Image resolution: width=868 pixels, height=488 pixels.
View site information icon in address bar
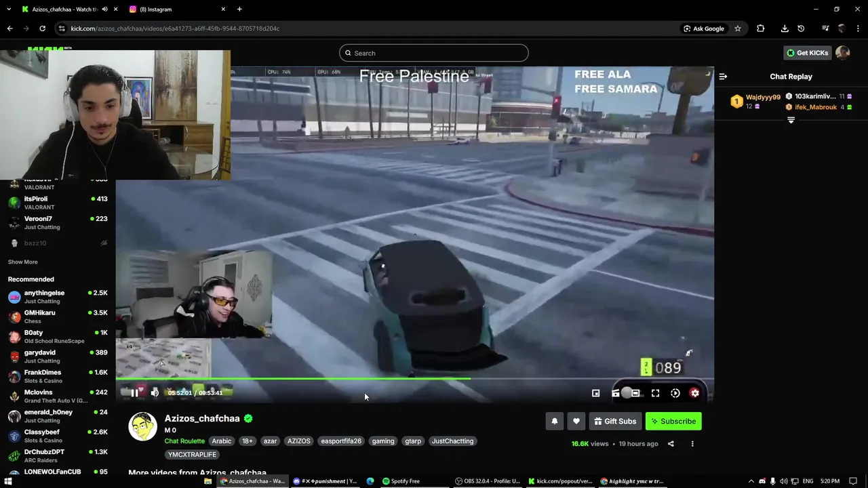coord(62,28)
